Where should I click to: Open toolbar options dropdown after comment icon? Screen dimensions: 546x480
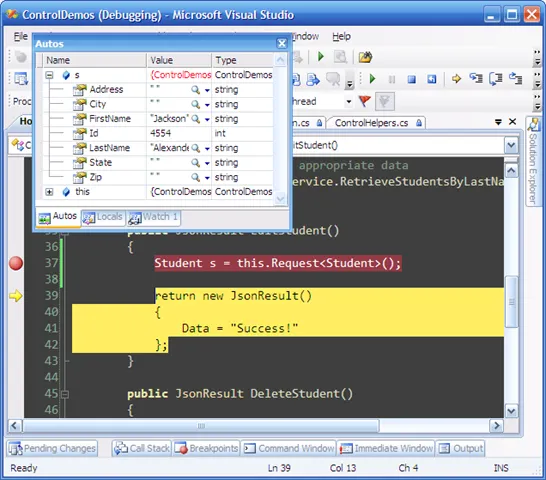(x=350, y=82)
